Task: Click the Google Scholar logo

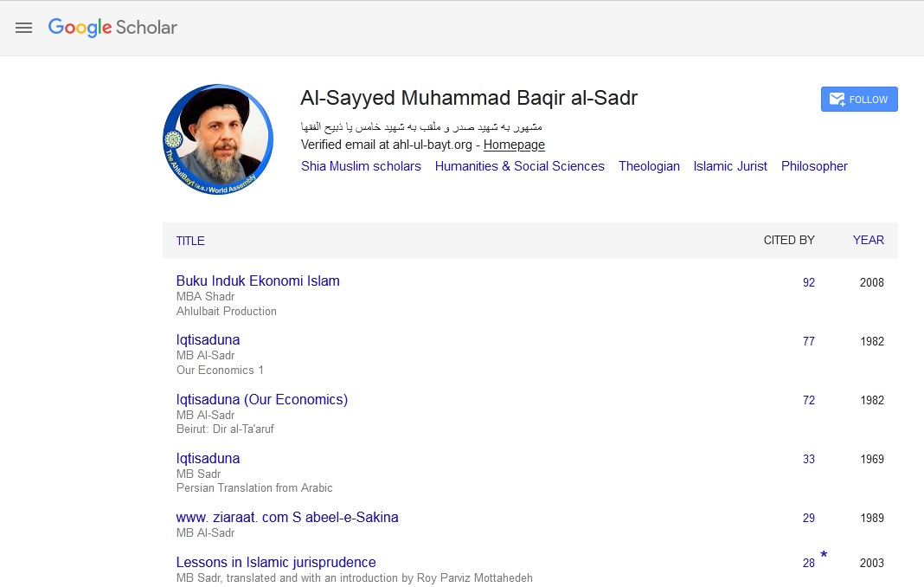Action: 112,28
